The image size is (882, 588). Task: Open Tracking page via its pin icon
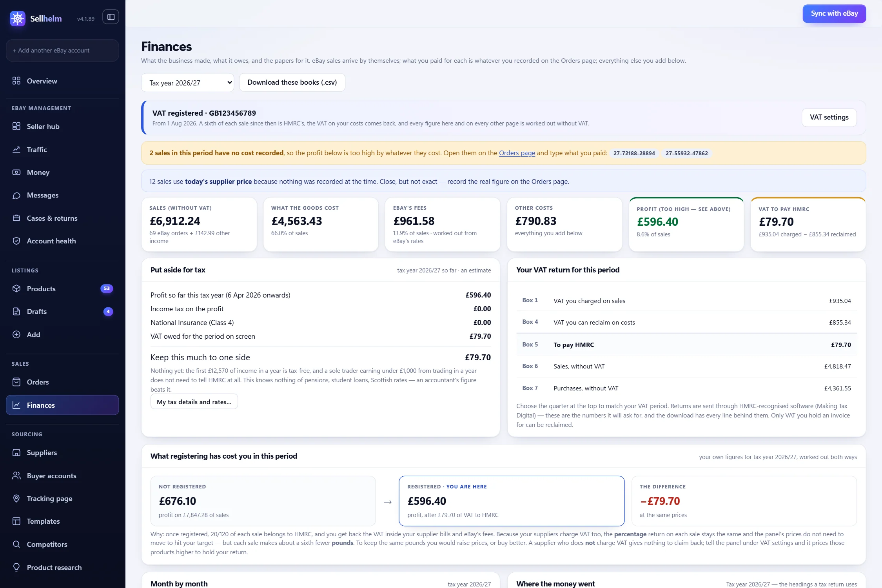(x=16, y=498)
